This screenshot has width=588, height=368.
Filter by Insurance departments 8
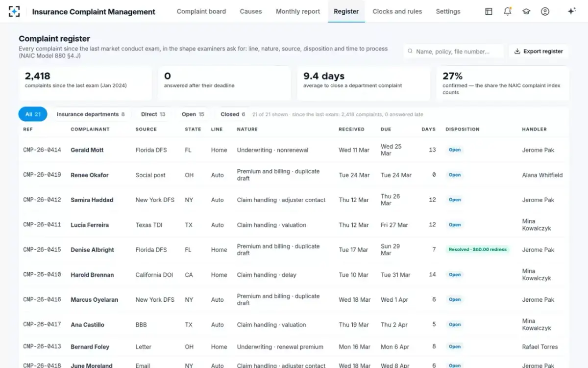coord(91,114)
